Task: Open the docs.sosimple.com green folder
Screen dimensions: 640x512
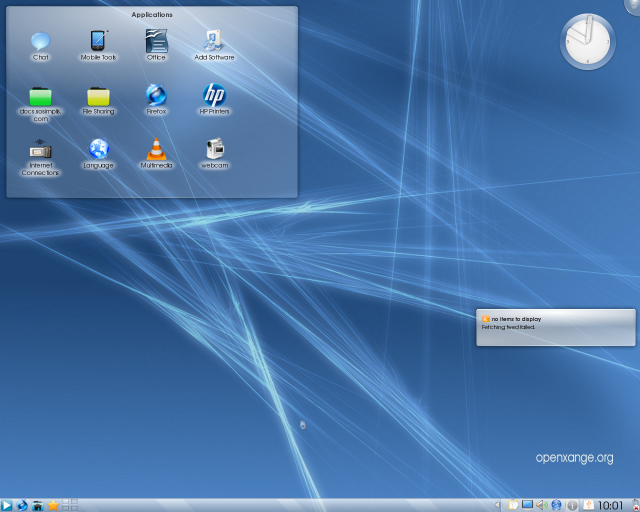Action: [x=40, y=97]
